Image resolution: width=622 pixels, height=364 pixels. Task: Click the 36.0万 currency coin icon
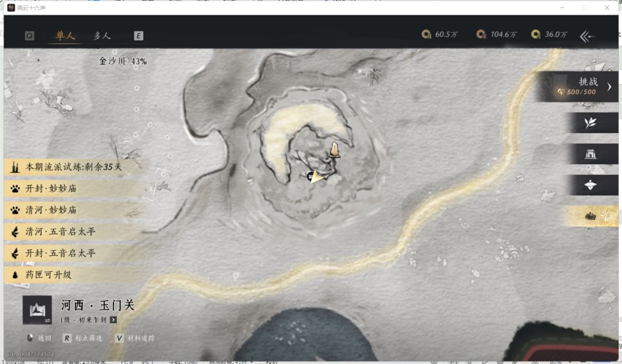pyautogui.click(x=536, y=35)
